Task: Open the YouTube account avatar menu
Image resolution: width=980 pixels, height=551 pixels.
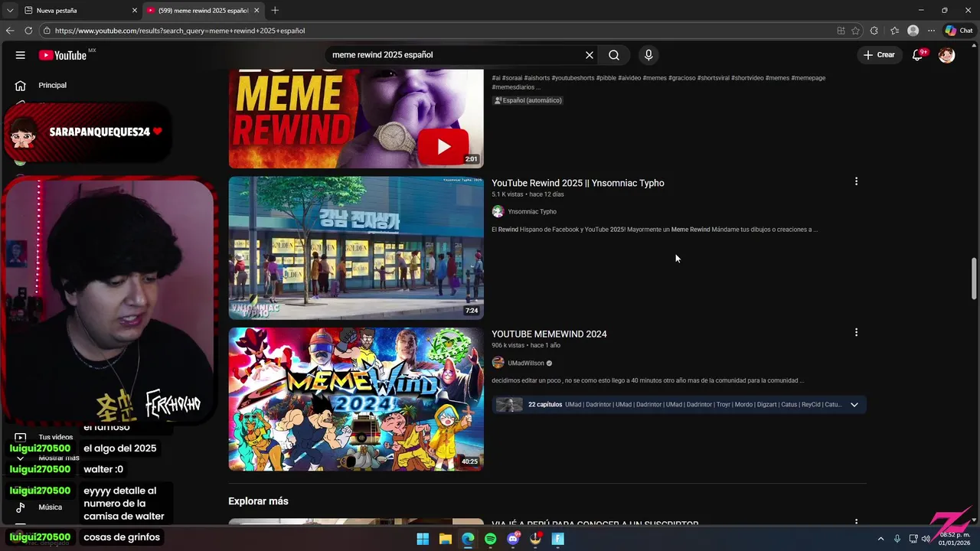Action: (x=947, y=55)
